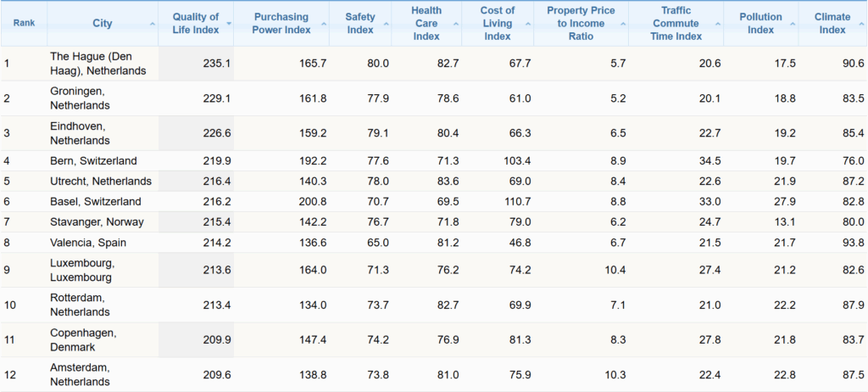868x392 pixels.
Task: Click the sort arrow beside City header
Action: 153,24
